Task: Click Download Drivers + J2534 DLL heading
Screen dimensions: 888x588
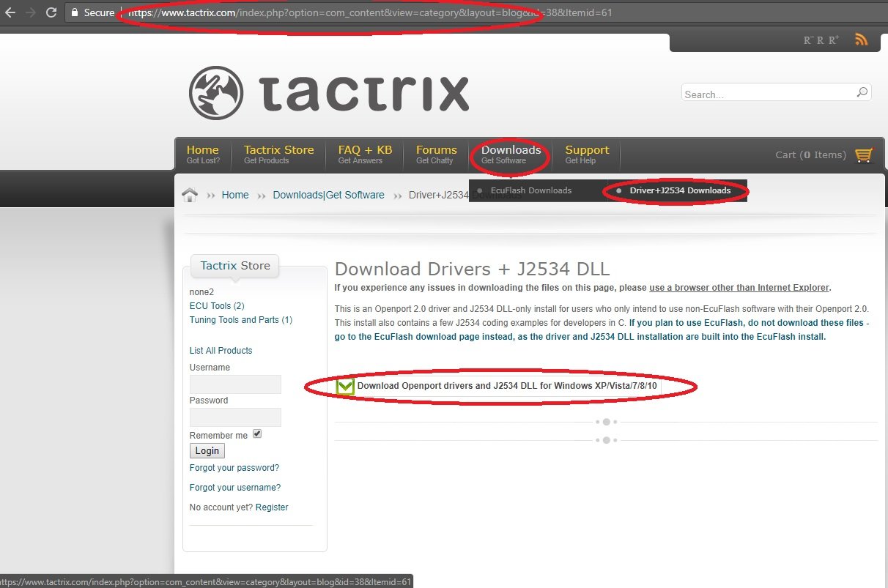Action: (472, 269)
